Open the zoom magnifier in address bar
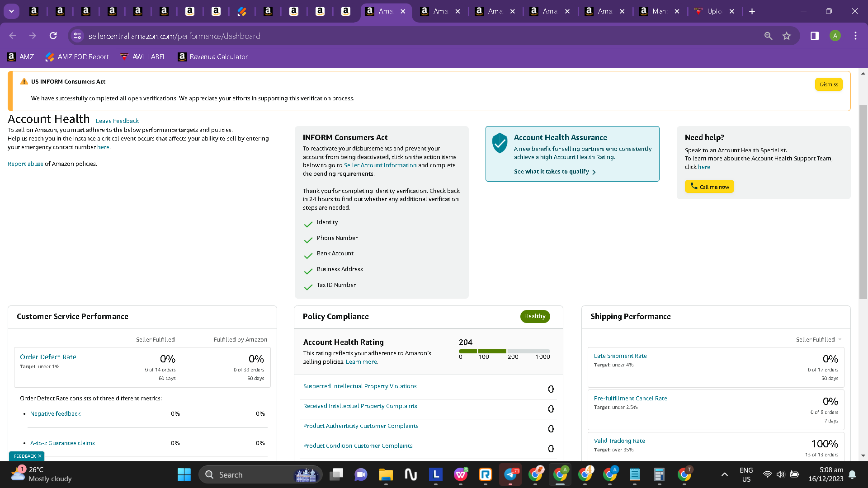This screenshot has height=488, width=868. pos(768,36)
